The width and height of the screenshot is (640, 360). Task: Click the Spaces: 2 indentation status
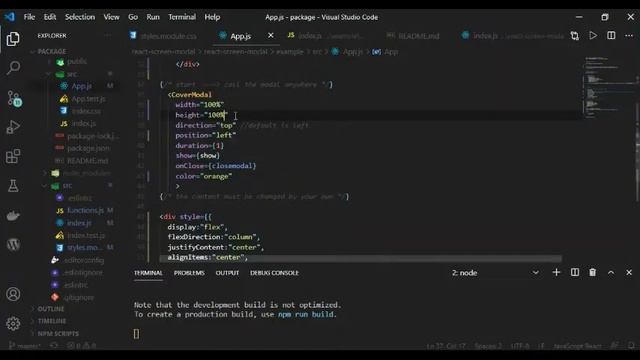point(488,346)
